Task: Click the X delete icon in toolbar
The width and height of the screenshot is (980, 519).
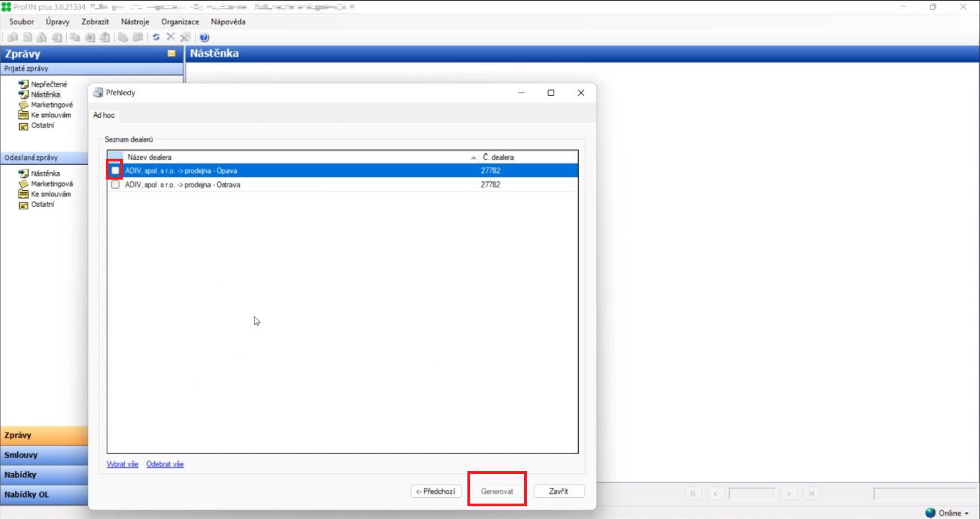Action: click(x=170, y=37)
